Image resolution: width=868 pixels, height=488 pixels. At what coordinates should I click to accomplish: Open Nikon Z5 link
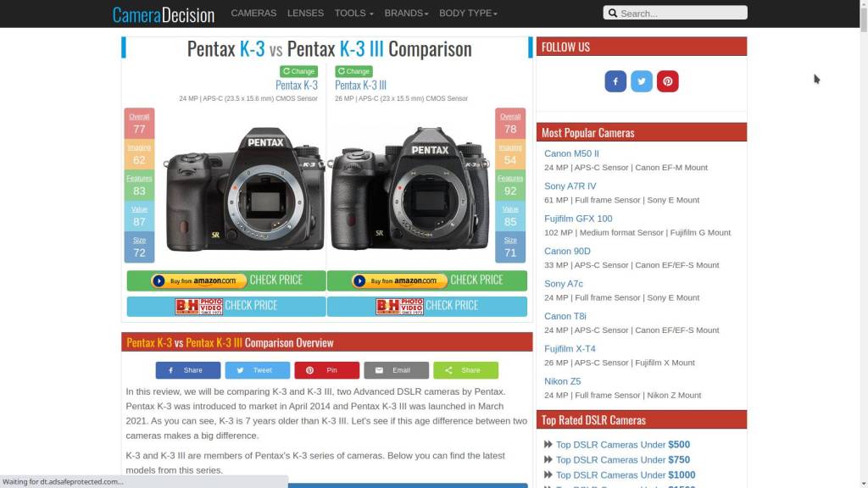[x=563, y=382]
